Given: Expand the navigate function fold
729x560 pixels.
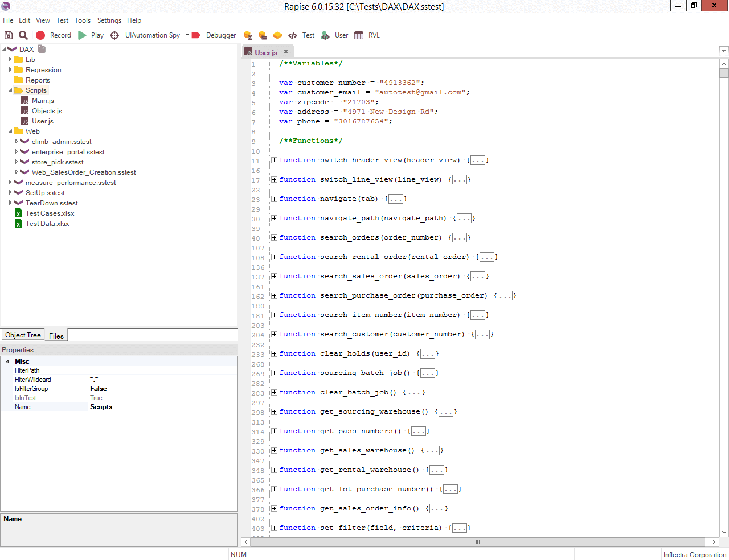Looking at the screenshot, I should (274, 199).
